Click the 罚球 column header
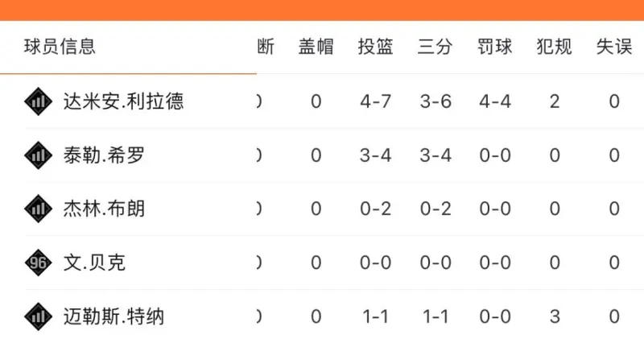The image size is (644, 339). [495, 47]
